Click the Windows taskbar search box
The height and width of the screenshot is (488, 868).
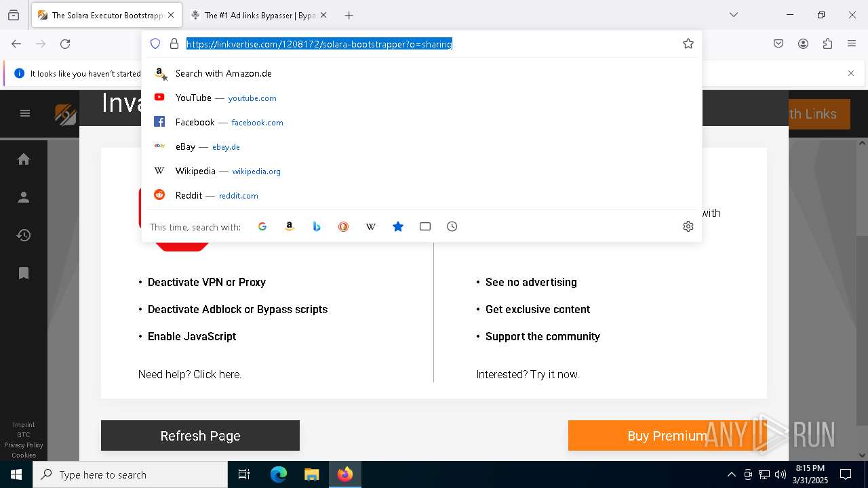130,474
